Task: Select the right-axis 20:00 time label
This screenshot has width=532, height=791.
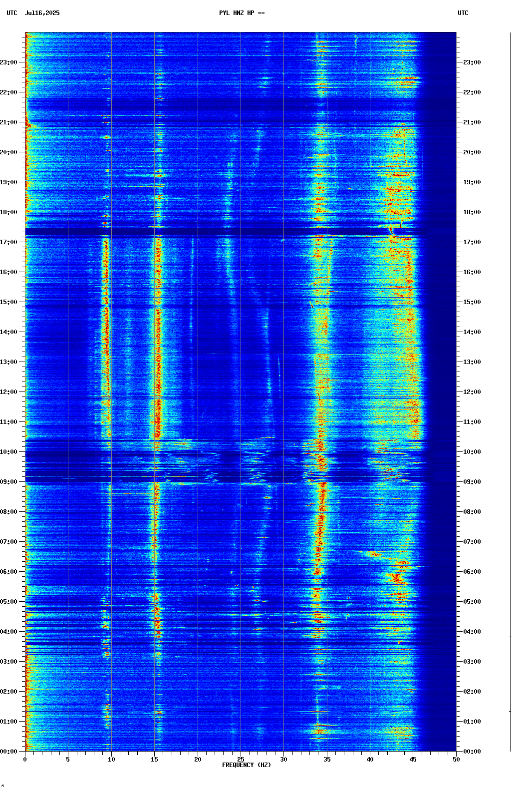Action: pos(472,152)
